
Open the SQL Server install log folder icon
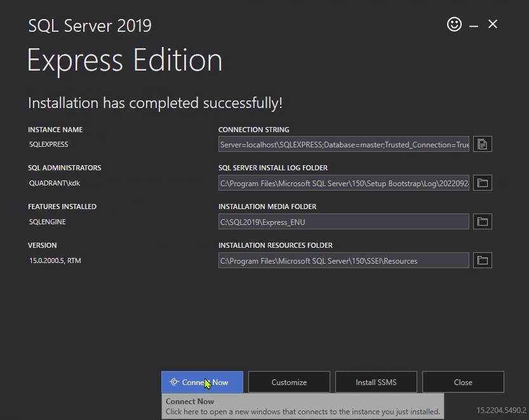point(483,182)
